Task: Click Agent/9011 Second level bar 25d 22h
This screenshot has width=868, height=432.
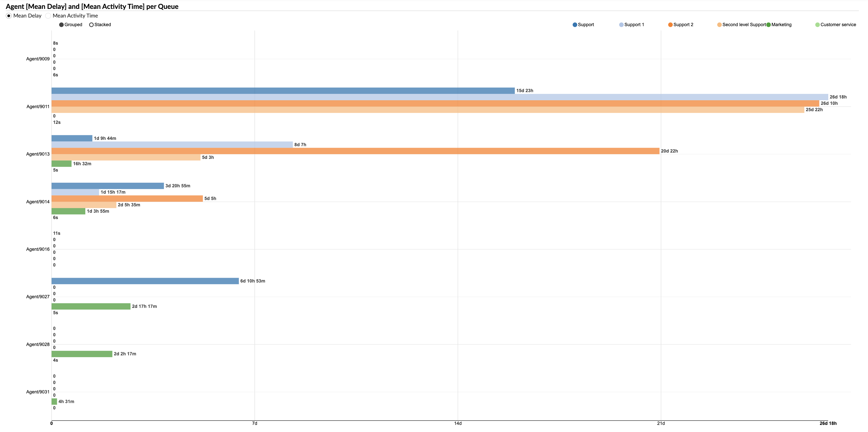Action: [x=428, y=110]
